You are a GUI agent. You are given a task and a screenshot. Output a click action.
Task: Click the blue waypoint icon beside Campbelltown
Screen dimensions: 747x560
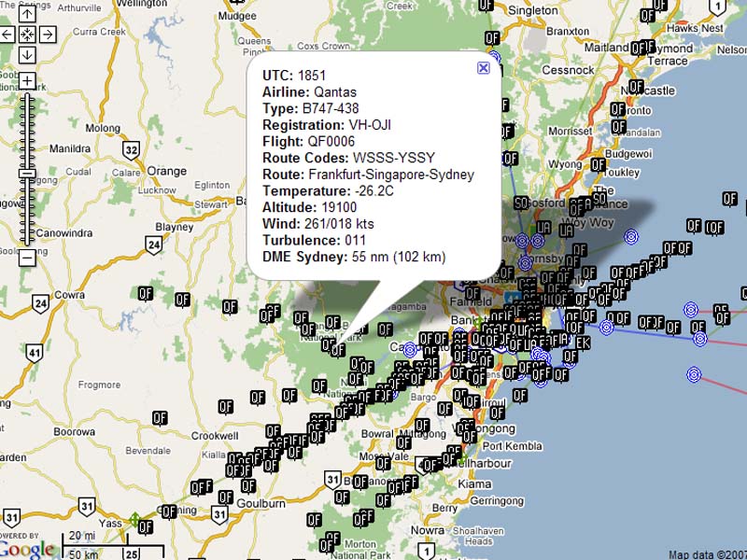point(410,350)
